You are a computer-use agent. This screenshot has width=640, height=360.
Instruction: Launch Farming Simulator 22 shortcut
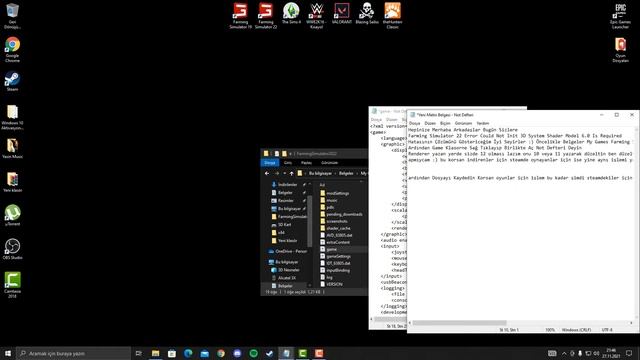pyautogui.click(x=266, y=16)
